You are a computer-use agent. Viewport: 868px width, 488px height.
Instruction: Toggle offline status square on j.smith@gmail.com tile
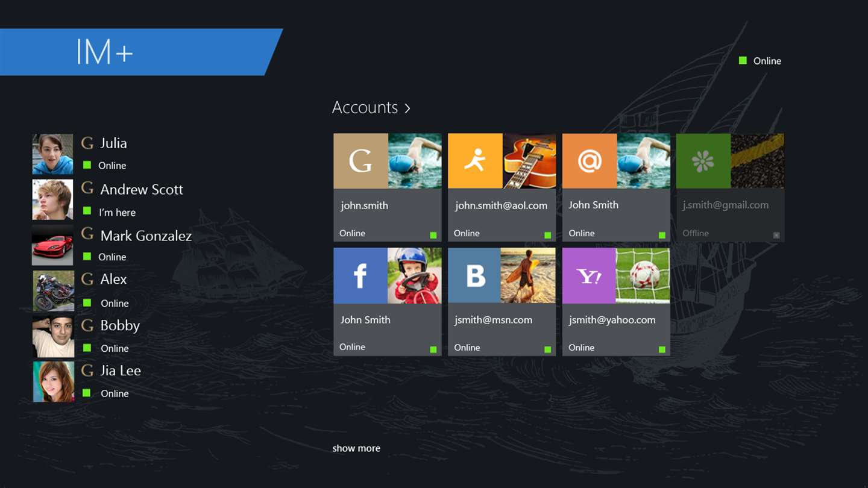click(776, 235)
